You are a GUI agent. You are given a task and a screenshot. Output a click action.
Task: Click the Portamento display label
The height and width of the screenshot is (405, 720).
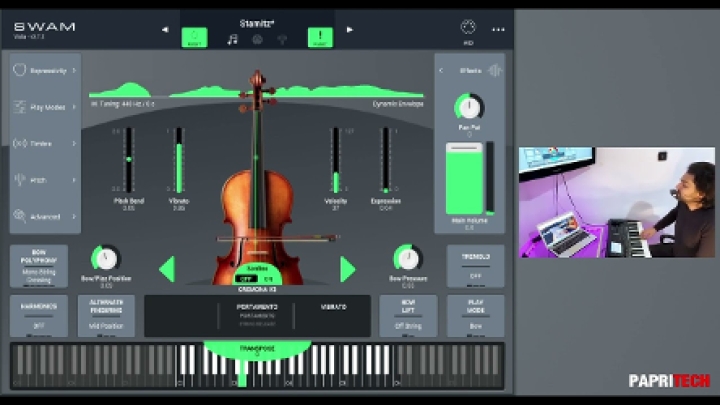point(257,307)
